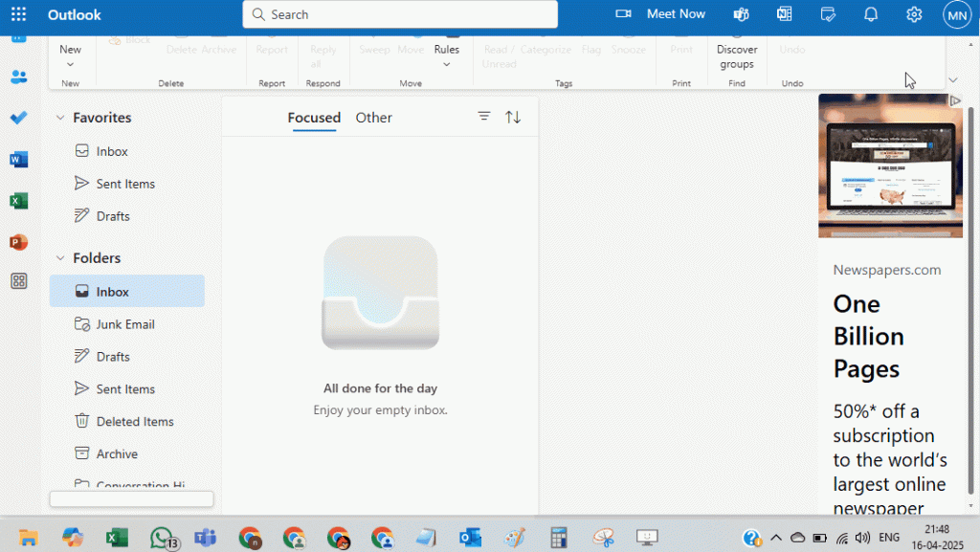Change sort order with arrows icon

[513, 117]
